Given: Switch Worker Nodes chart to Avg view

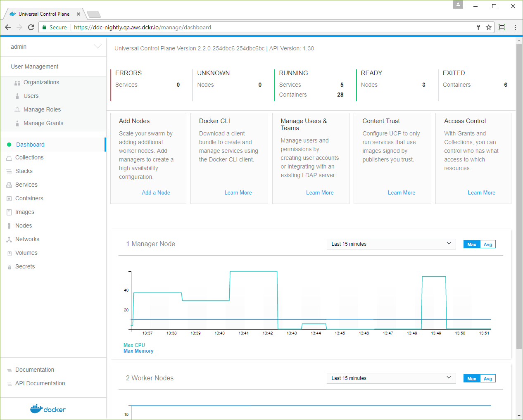Looking at the screenshot, I should [488, 378].
